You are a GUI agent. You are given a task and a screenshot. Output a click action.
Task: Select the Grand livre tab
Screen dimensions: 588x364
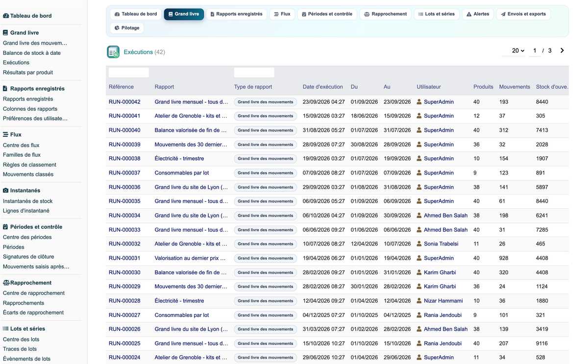click(x=184, y=14)
